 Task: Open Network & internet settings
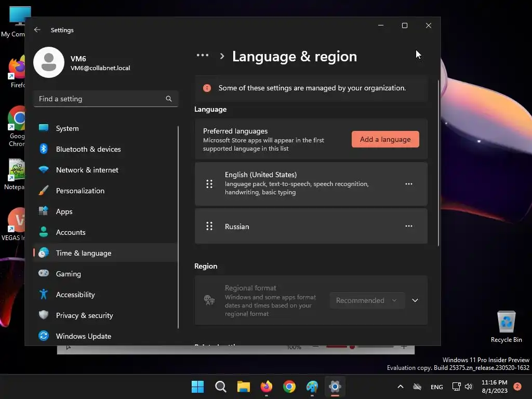105,170
